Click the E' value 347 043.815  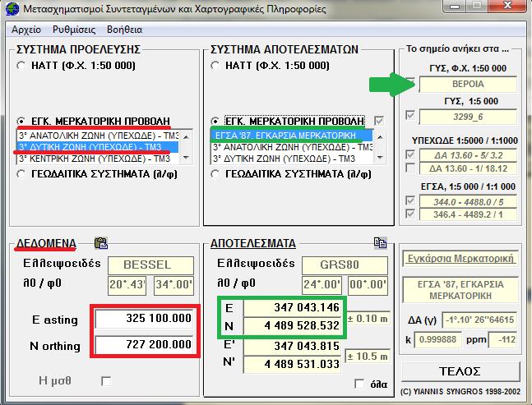point(292,346)
